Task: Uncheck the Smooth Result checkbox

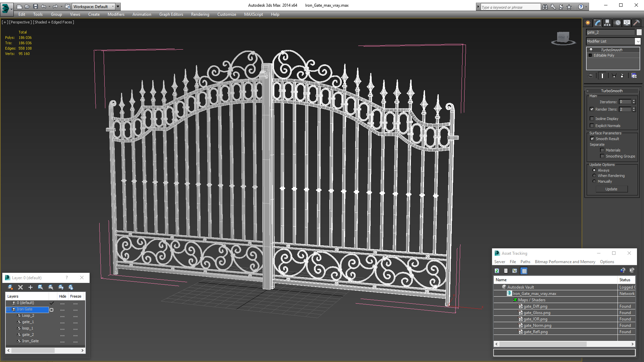Action: [x=592, y=139]
